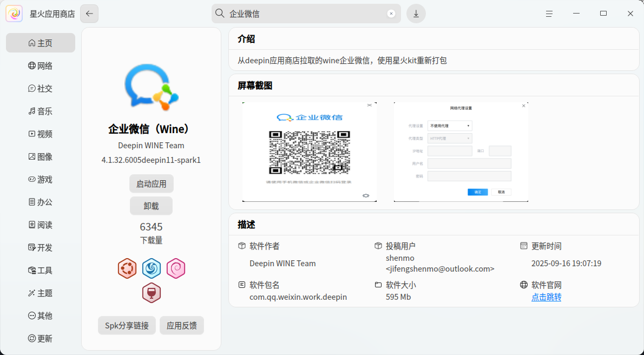Click the 软件官网 globe icon
This screenshot has width=644, height=355.
click(x=524, y=285)
